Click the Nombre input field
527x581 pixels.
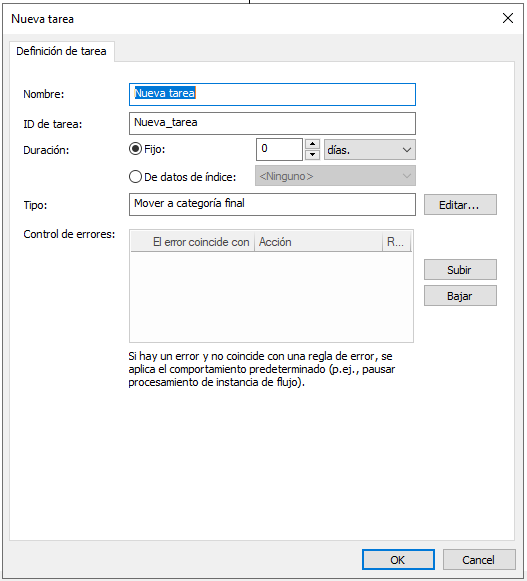[272, 94]
